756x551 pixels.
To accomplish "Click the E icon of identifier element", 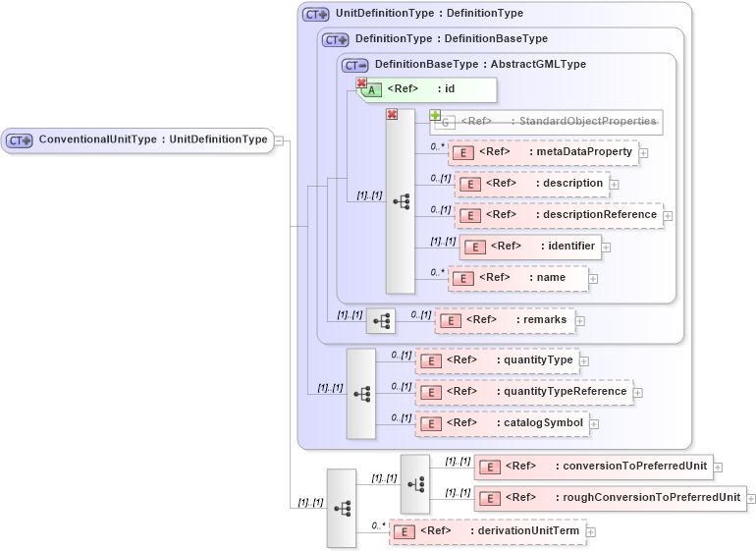I will [475, 248].
